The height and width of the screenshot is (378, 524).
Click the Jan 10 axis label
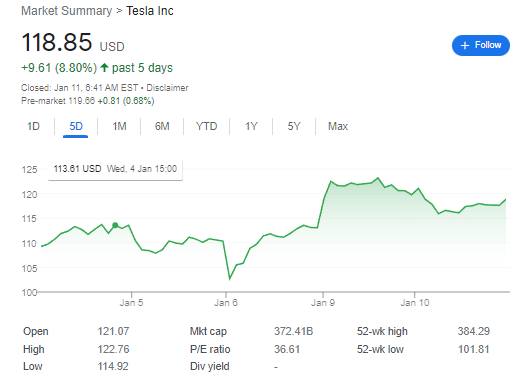415,303
